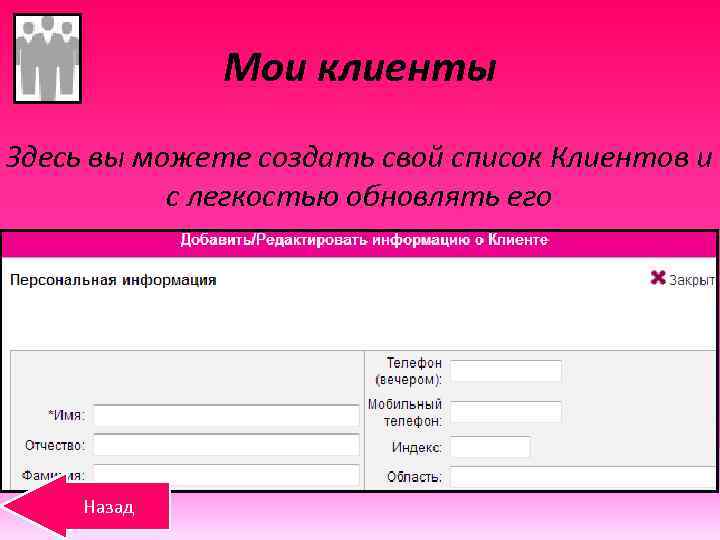Click the Отчество field label
Viewport: 720px width, 540px height.
pos(55,445)
